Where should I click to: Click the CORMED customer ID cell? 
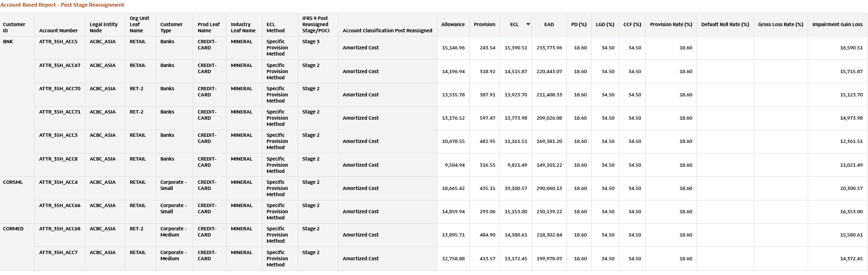pyautogui.click(x=13, y=229)
